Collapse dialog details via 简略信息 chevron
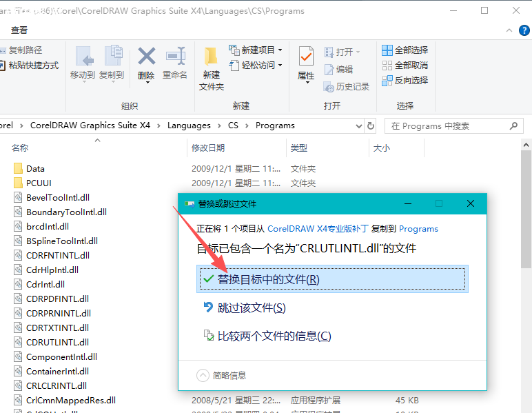This screenshot has height=413, width=532. tap(203, 375)
